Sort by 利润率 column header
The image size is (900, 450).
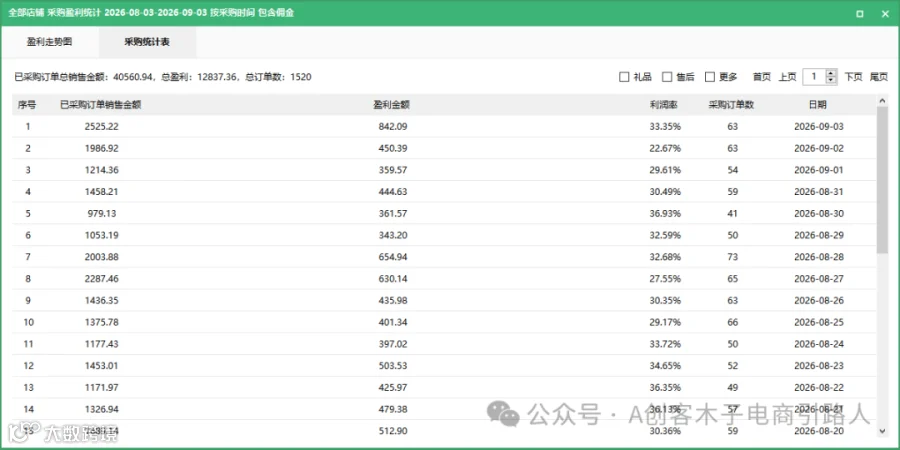pyautogui.click(x=665, y=104)
